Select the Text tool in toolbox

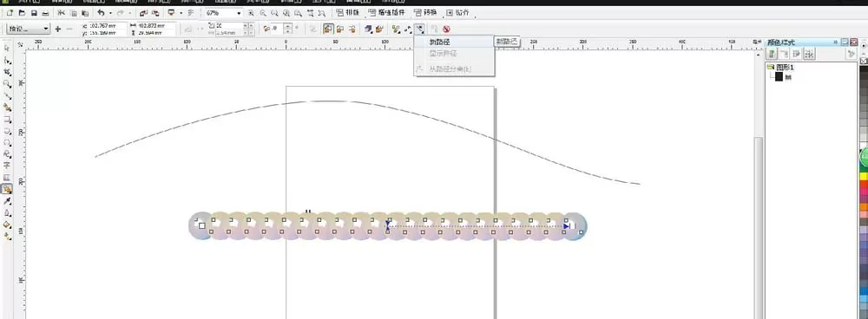click(7, 166)
